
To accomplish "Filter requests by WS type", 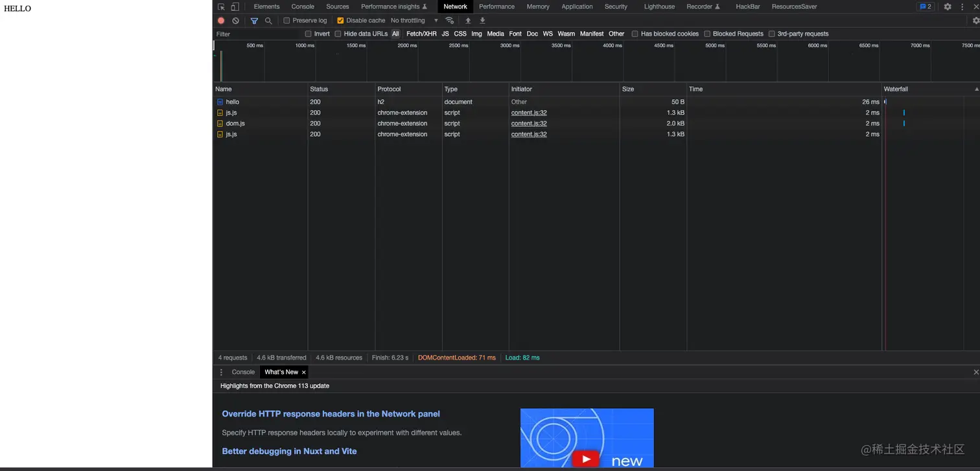I will (x=548, y=34).
